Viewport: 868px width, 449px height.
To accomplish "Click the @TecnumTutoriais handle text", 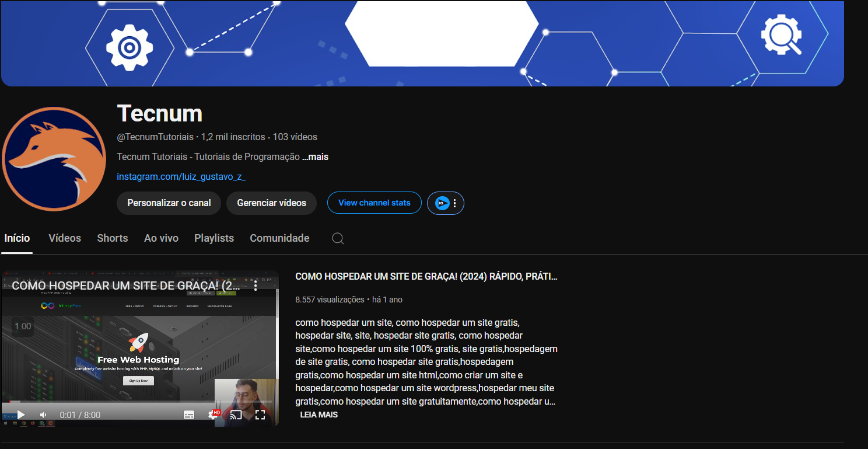I will pos(155,137).
